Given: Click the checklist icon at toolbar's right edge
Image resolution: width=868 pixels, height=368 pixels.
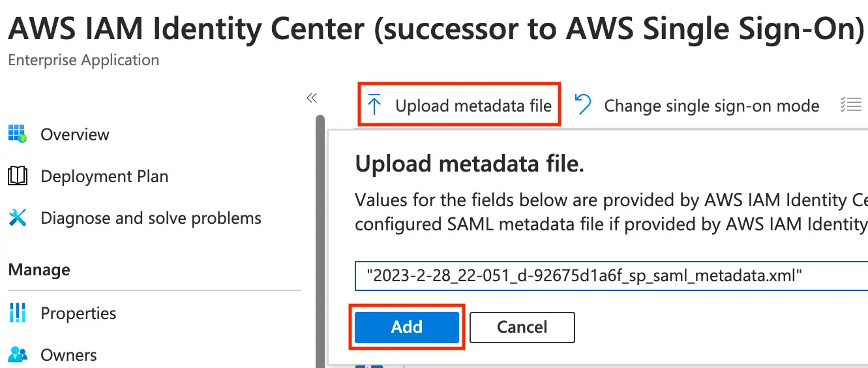Looking at the screenshot, I should pos(851,105).
